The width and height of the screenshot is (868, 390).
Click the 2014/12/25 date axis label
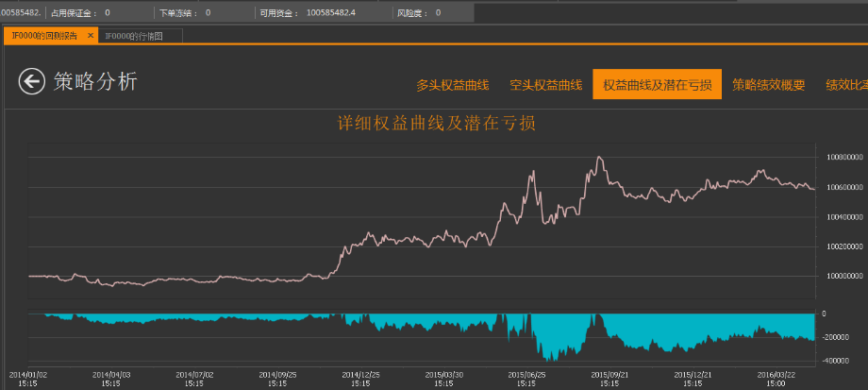pyautogui.click(x=360, y=379)
